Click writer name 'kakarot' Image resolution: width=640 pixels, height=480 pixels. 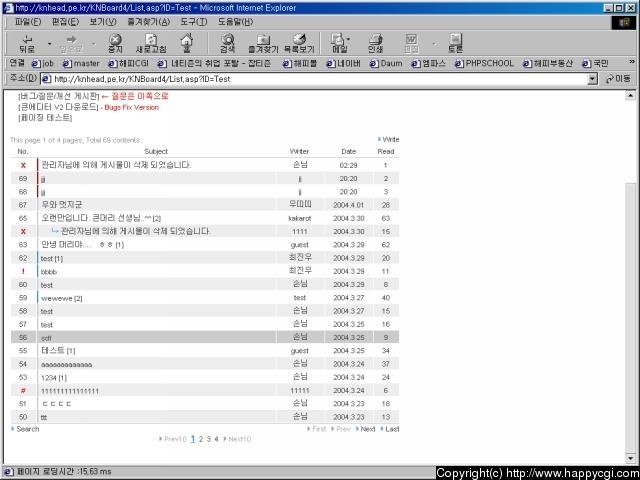point(300,218)
